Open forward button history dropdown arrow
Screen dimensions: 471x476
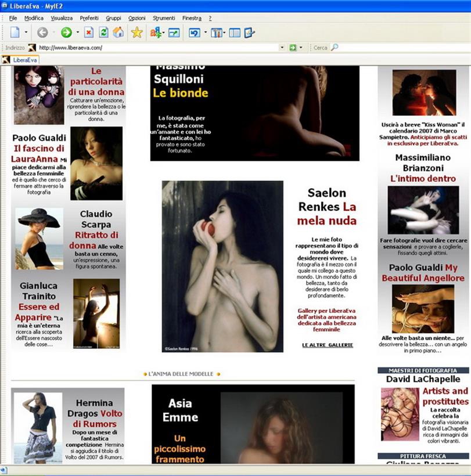[x=77, y=33]
